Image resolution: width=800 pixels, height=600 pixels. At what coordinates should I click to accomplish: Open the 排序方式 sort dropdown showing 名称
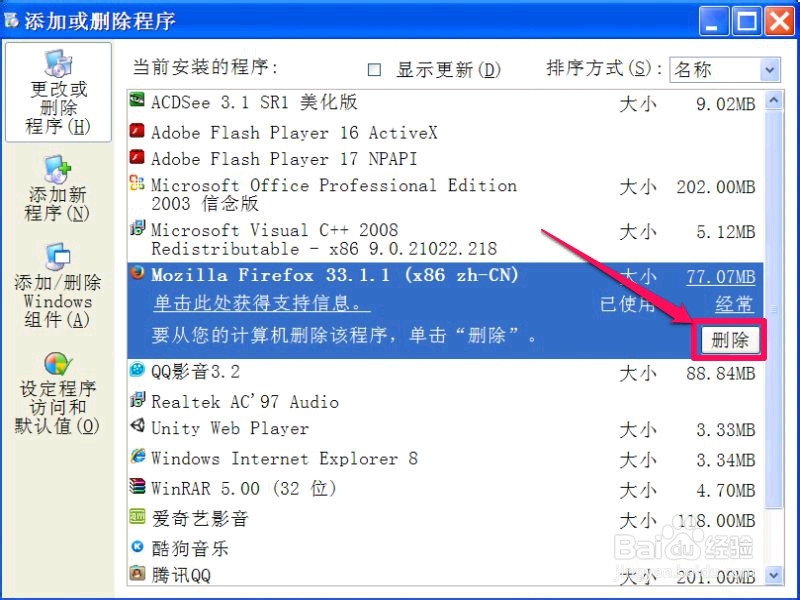click(x=724, y=69)
